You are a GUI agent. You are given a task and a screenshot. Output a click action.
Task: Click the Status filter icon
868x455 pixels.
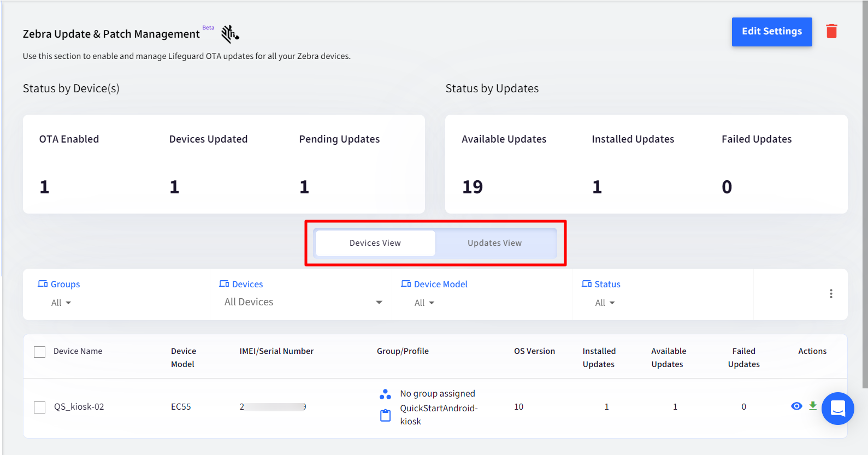[587, 284]
